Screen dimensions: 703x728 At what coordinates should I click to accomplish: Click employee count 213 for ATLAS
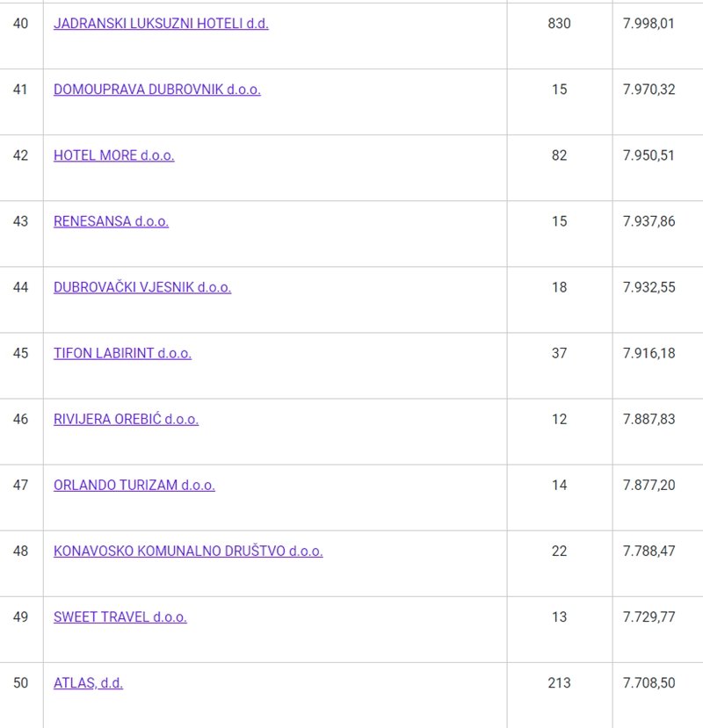tap(559, 682)
